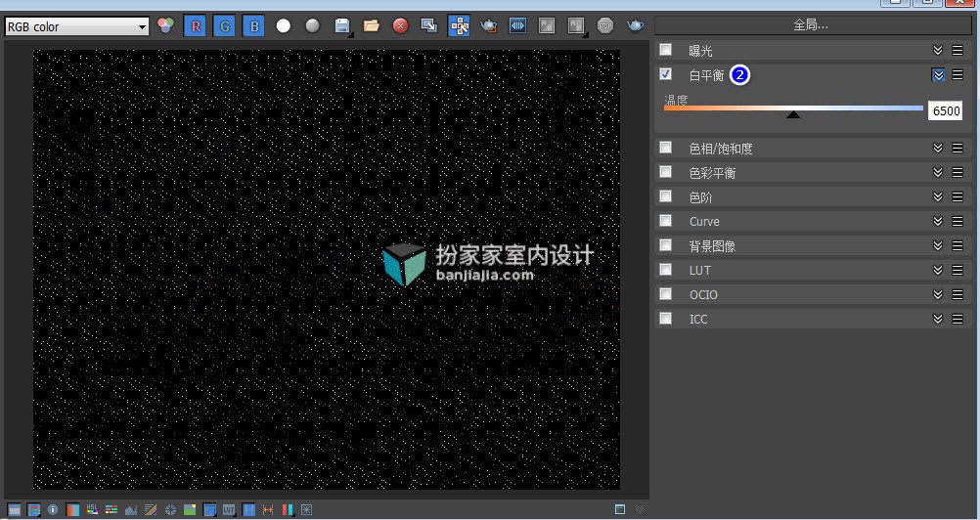The width and height of the screenshot is (980, 520).
Task: Toggle track mouse while rendering icon
Action: click(x=459, y=26)
